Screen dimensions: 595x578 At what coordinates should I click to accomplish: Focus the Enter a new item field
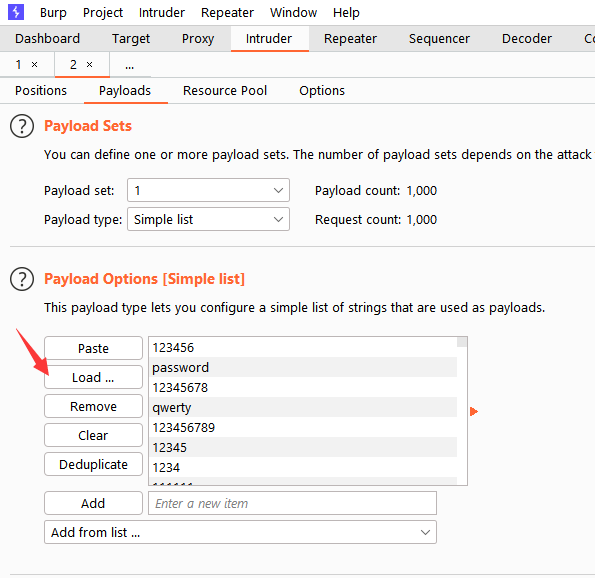(292, 503)
